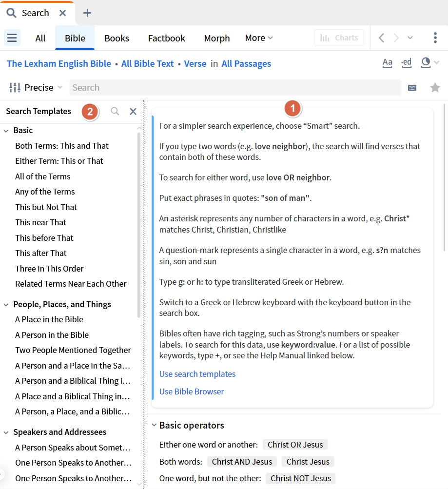The width and height of the screenshot is (448, 489).
Task: Click the templates list scrollbar
Action: tap(139, 225)
